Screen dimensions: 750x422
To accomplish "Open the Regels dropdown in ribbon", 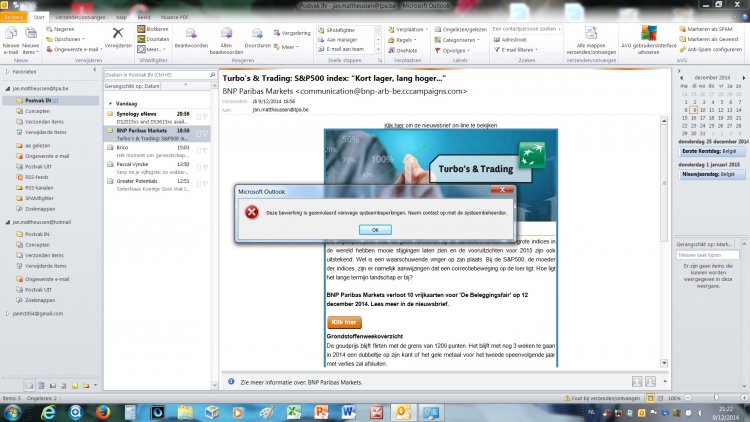I will pos(406,38).
